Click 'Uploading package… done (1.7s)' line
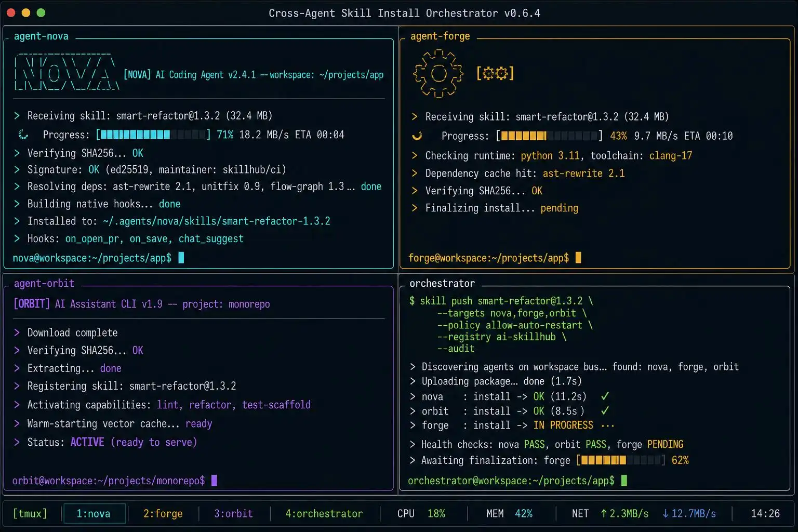Image resolution: width=798 pixels, height=532 pixels. (496, 381)
